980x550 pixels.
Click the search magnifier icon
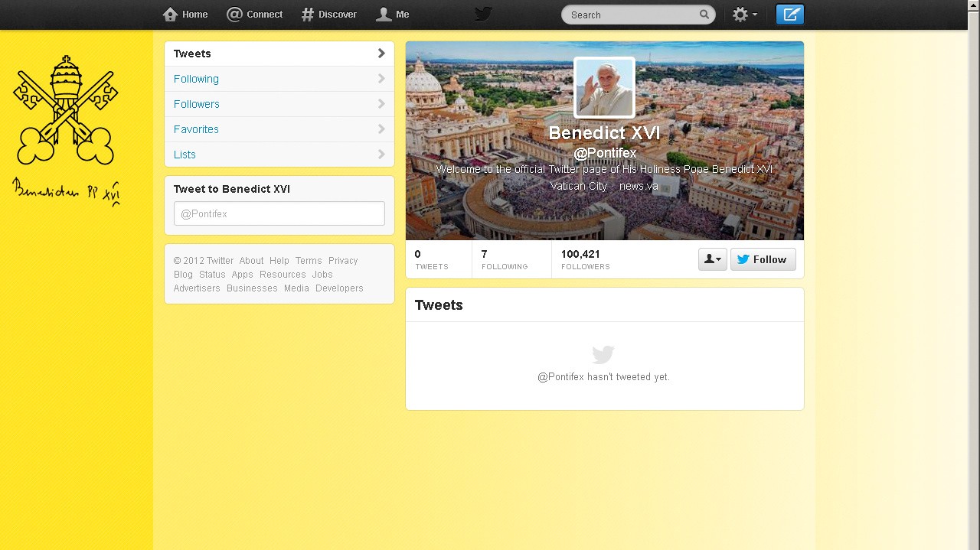click(704, 15)
